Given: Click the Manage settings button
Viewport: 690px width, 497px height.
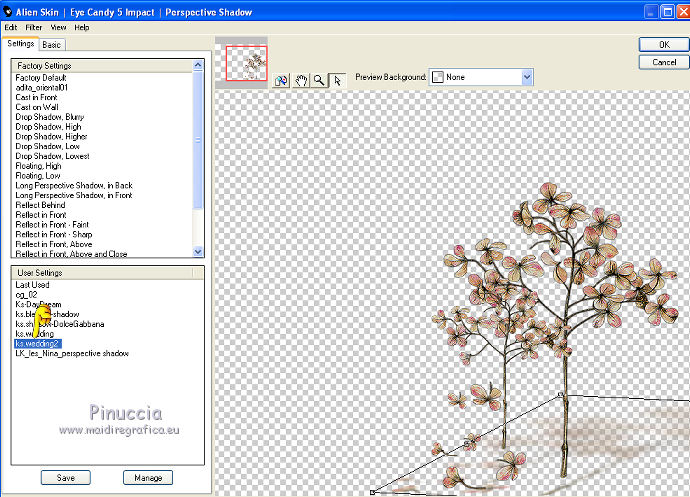Looking at the screenshot, I should [148, 478].
